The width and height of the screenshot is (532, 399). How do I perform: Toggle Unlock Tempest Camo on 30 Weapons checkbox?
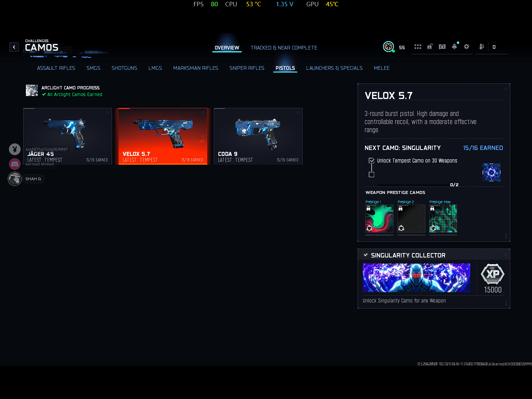pyautogui.click(x=372, y=161)
